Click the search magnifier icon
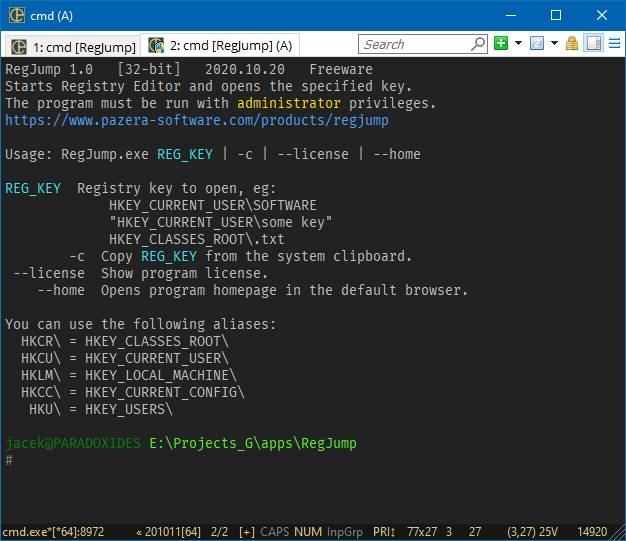Viewport: 626px width, 541px height. coord(477,44)
